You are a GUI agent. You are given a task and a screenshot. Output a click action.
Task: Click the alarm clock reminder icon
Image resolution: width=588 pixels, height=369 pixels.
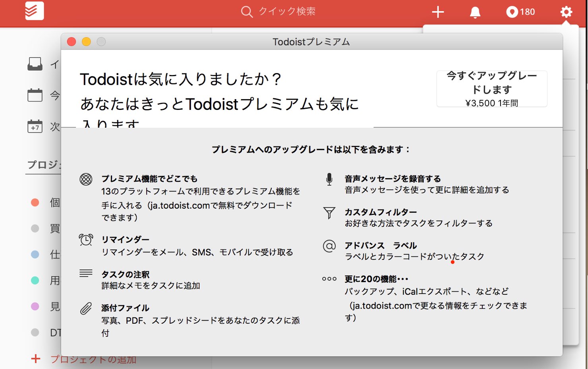coord(86,240)
